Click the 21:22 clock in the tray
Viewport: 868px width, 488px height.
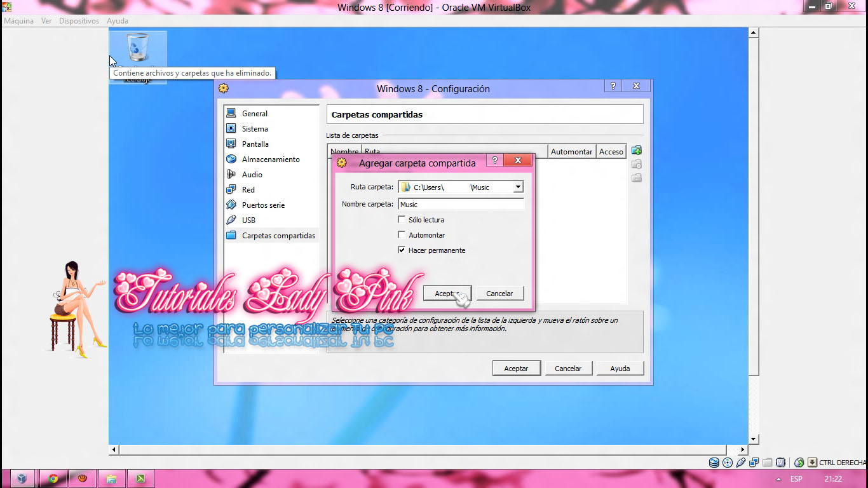(833, 479)
